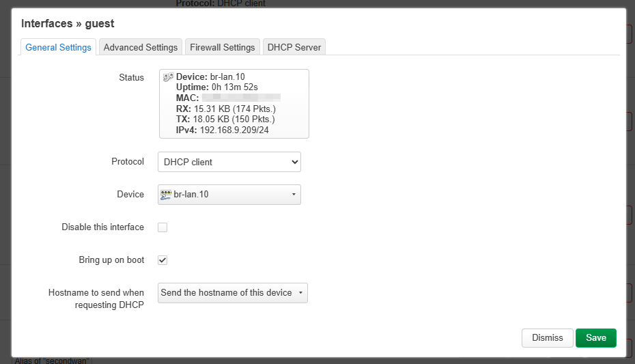The image size is (635, 364).
Task: Open the hostname to send dropdown
Action: pos(232,293)
